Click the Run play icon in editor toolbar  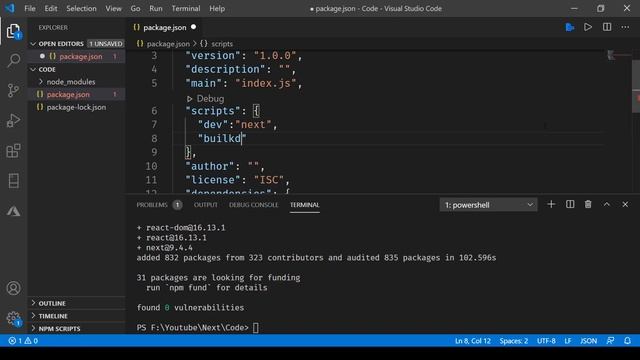tap(588, 27)
